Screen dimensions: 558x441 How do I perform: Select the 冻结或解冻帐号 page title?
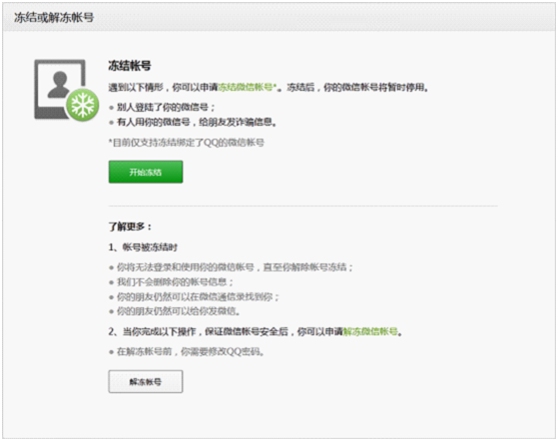[54, 17]
